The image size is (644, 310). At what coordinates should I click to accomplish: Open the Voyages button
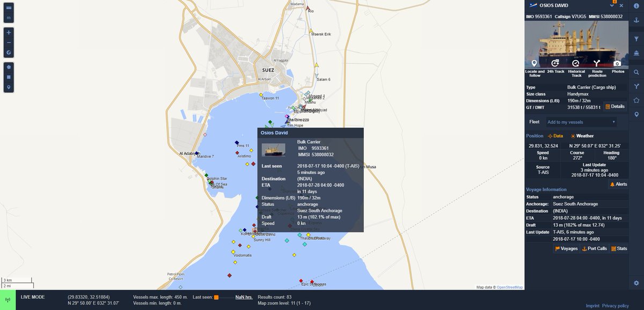[x=566, y=249]
